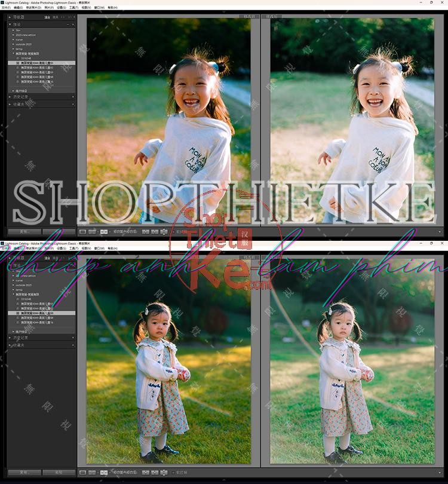Viewport: 448px width, 484px height.
Task: Expand the 历史记录 History panel in top window
Action: tap(10, 97)
